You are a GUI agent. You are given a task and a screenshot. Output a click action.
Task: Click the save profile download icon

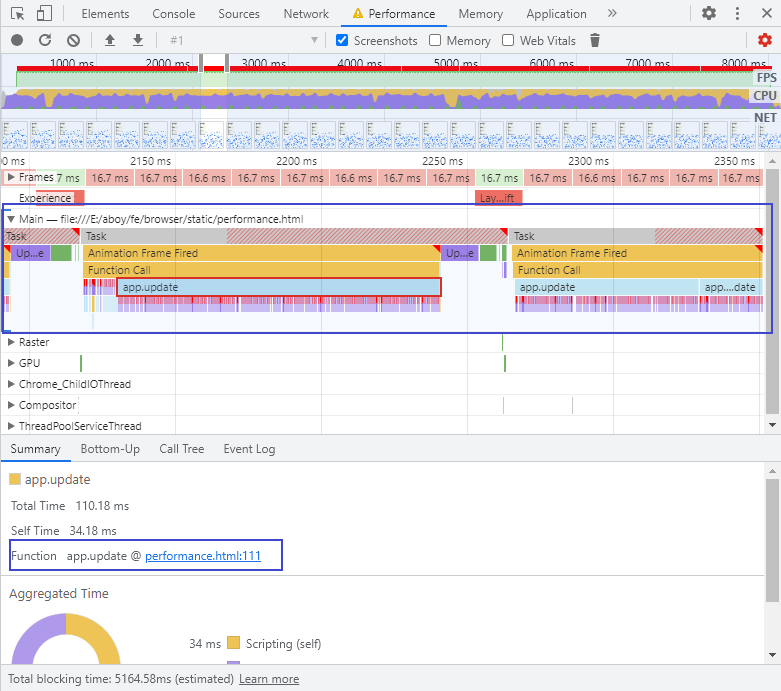pos(138,40)
